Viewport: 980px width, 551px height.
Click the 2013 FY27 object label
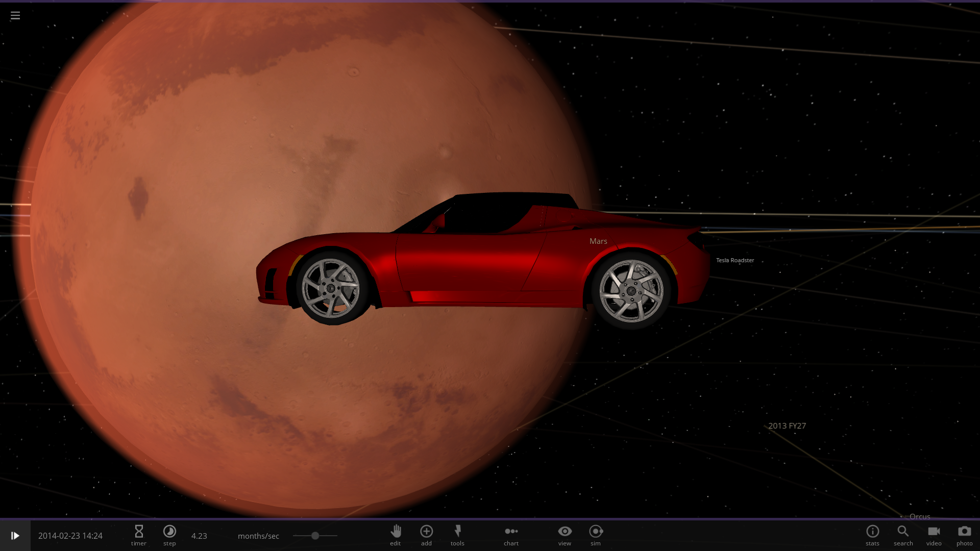click(787, 425)
